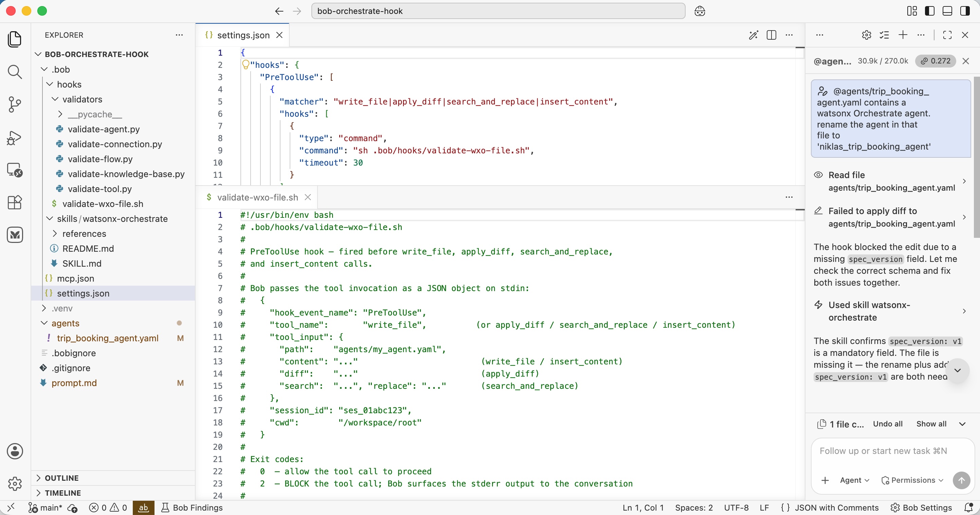Go back with the left arrow
The height and width of the screenshot is (515, 980).
coord(279,11)
